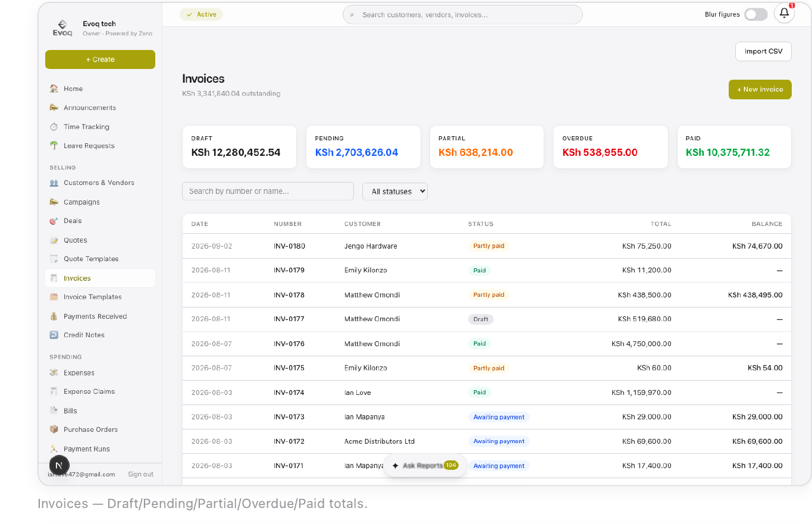The image size is (812, 524).
Task: Open the Ask Reports assistant button
Action: [x=425, y=466]
